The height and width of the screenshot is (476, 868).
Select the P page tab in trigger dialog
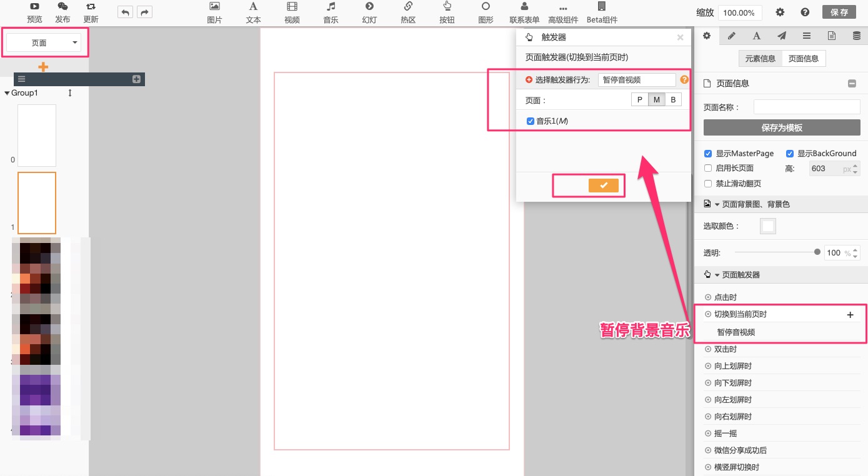639,100
